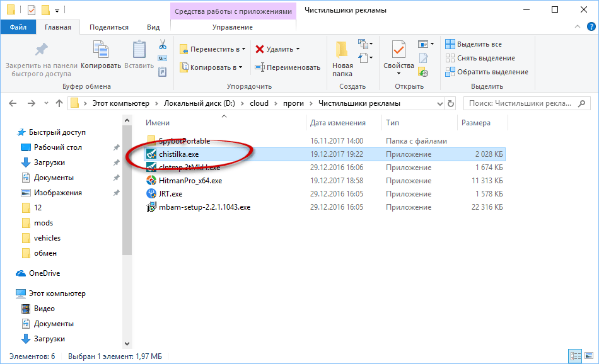The image size is (599, 364).
Task: Click the navigation pane vertical scrollbar
Action: 127,189
